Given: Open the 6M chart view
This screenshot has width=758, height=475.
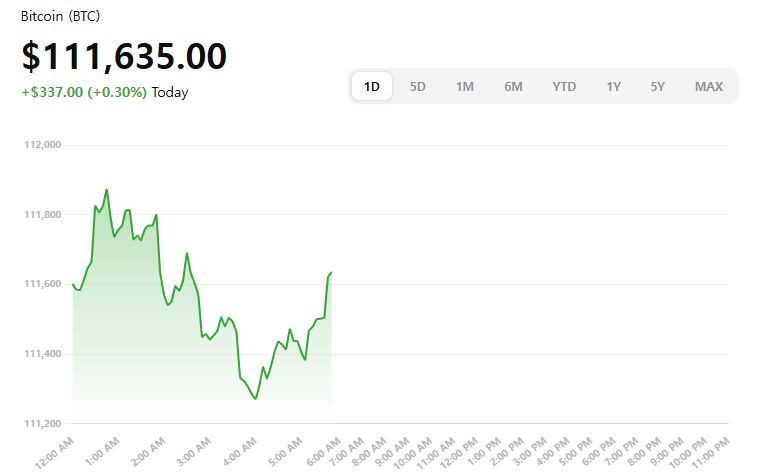Looking at the screenshot, I should (x=513, y=86).
